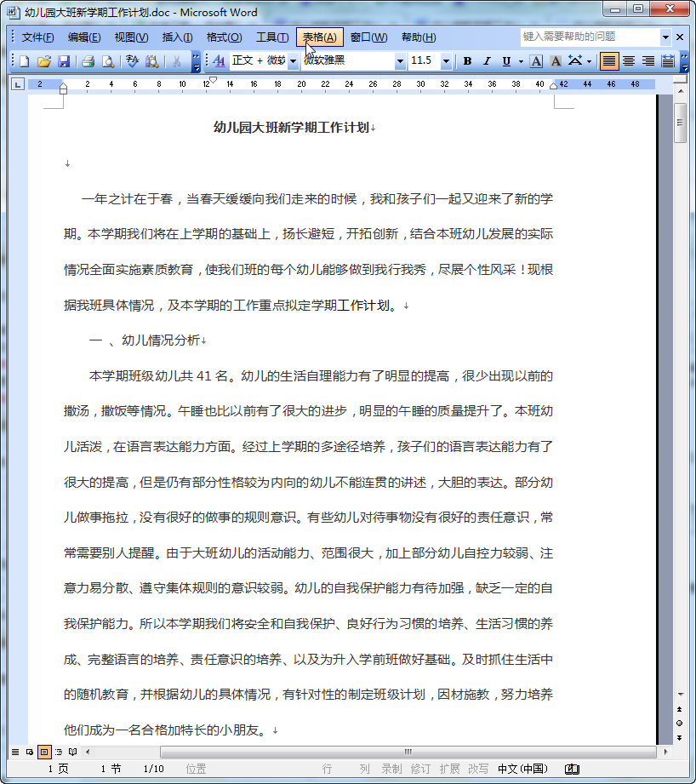The image size is (696, 784).
Task: Toggle 录制 macro recording in status bar
Action: [391, 769]
